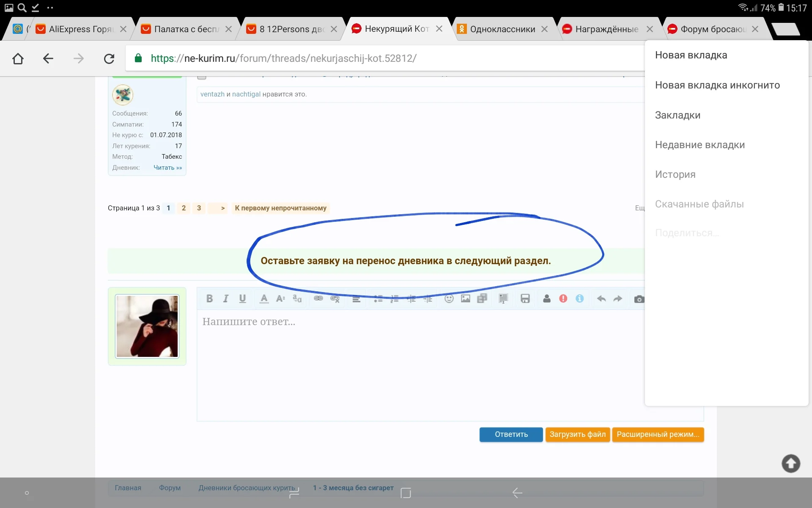This screenshot has height=508, width=812.
Task: Open the font size selector
Action: click(x=280, y=298)
